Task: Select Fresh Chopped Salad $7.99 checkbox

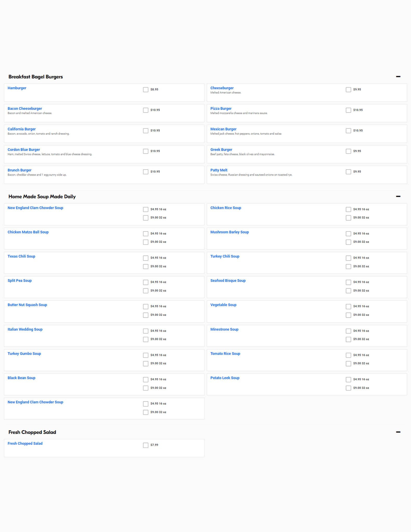Action: 146,445
